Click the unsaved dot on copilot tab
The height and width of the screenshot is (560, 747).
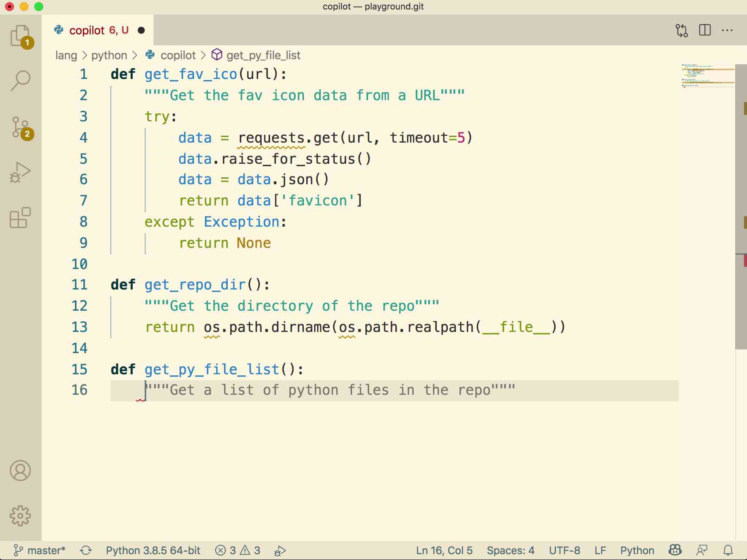point(141,30)
